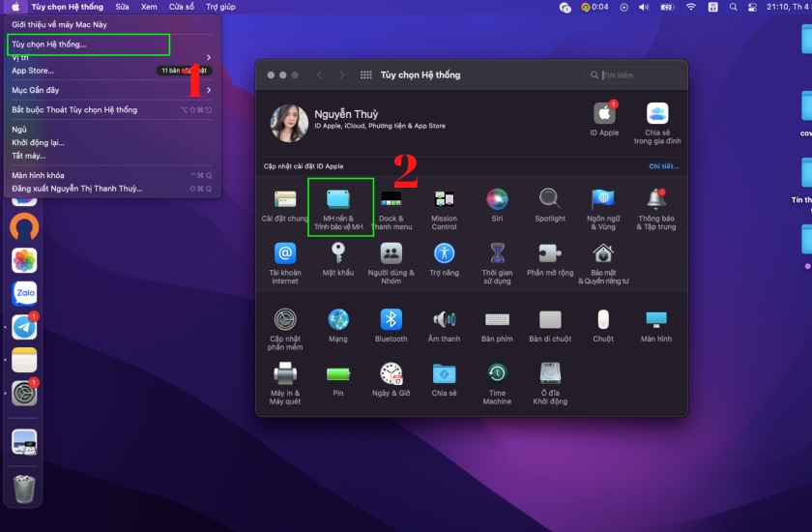This screenshot has height=532, width=812.
Task: Open Cập nhật phần mềm pane
Action: pos(285,330)
